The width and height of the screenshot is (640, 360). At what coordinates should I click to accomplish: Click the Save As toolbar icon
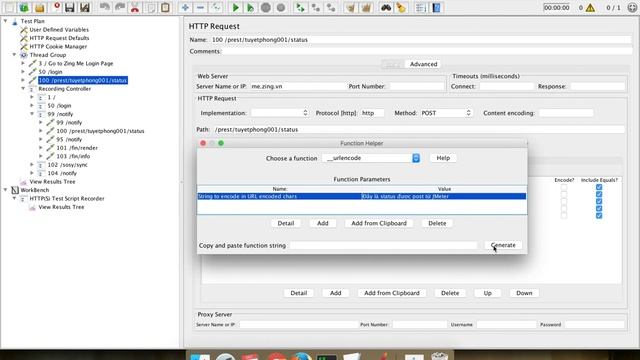[85, 7]
